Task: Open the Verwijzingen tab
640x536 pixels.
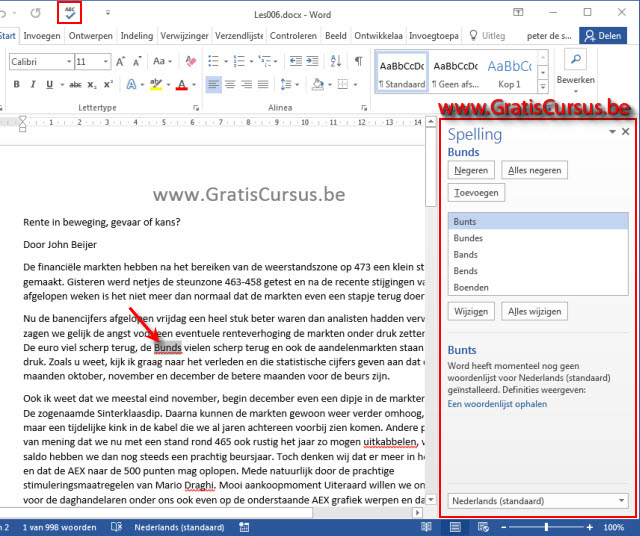Action: tap(184, 36)
